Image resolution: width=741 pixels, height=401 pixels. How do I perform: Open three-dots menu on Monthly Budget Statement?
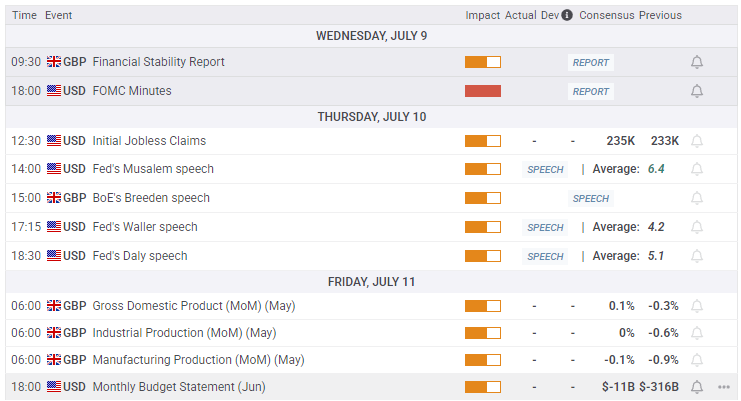coord(724,387)
